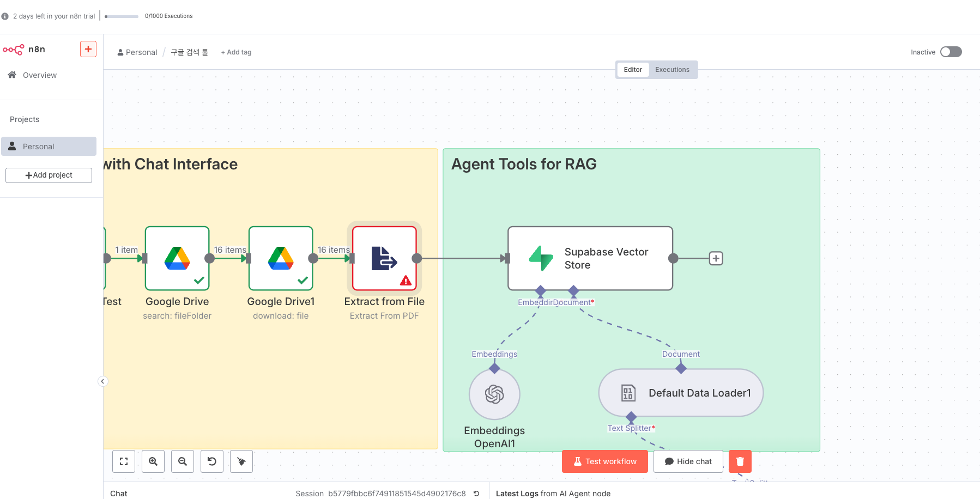This screenshot has width=980, height=499.
Task: Zoom in on the canvas
Action: click(153, 461)
